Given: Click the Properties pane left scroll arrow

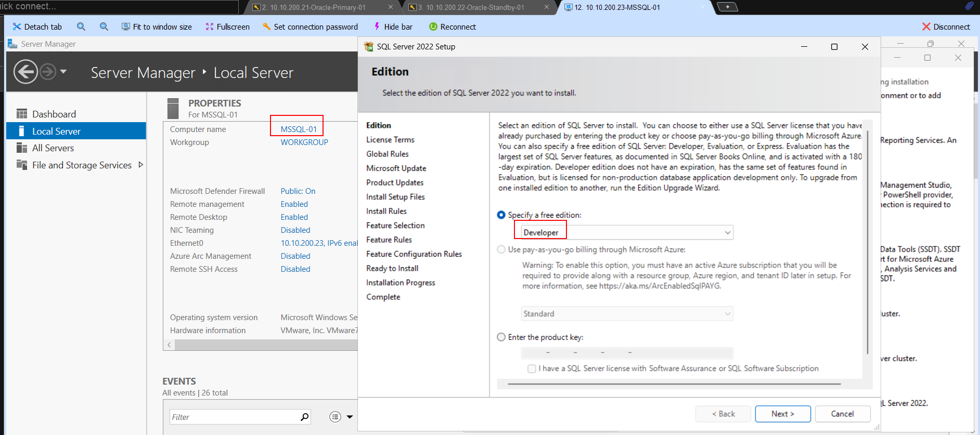Looking at the screenshot, I should [169, 345].
